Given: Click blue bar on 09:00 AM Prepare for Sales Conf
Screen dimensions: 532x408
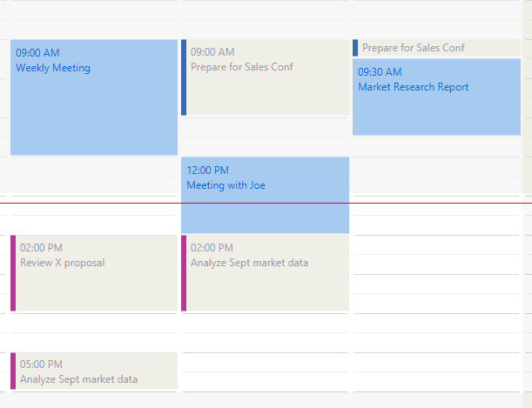Looking at the screenshot, I should point(184,77).
